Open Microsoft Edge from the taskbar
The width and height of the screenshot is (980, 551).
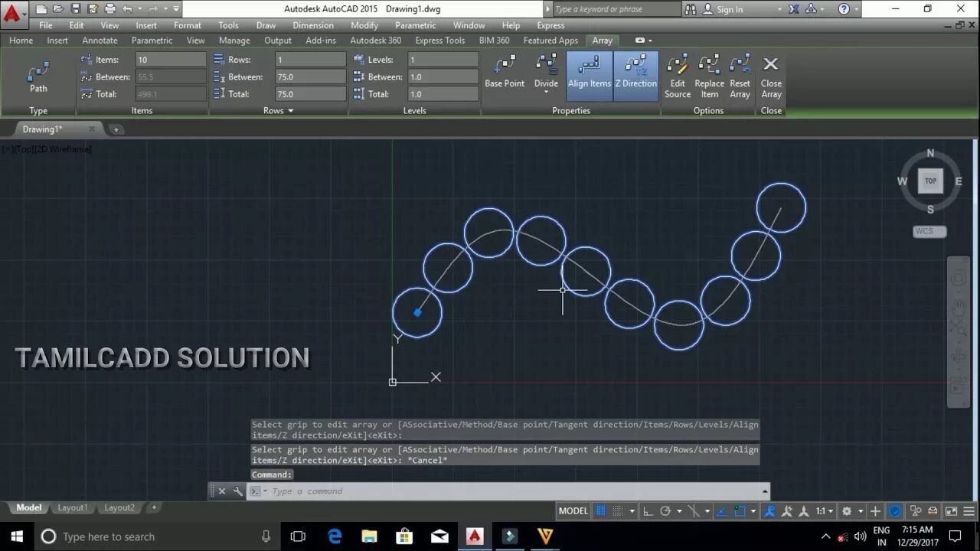pos(335,536)
